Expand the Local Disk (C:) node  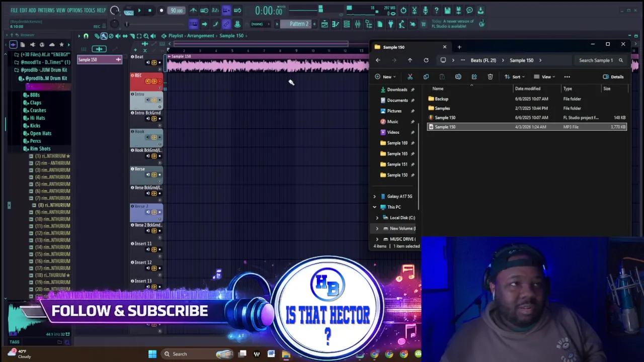tap(377, 218)
